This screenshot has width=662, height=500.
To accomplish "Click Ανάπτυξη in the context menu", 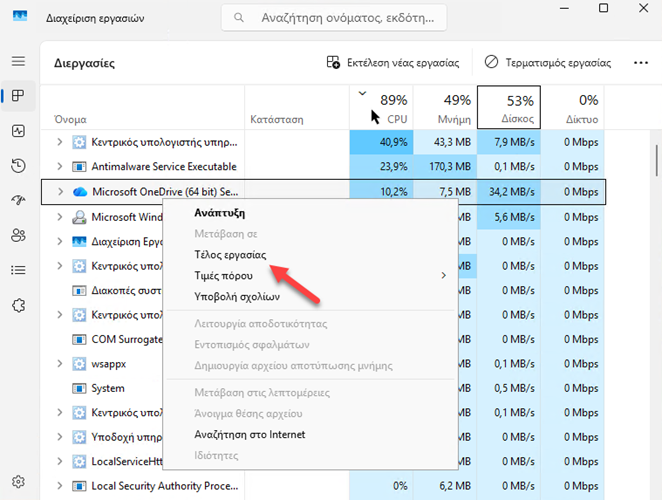I will [219, 213].
